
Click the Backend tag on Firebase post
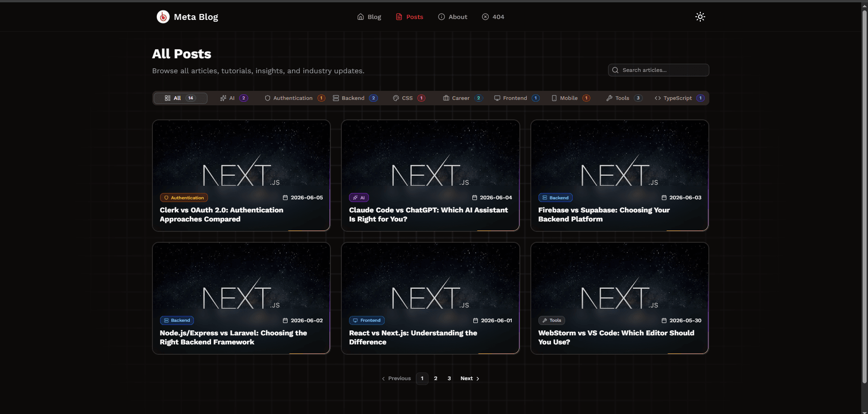556,198
